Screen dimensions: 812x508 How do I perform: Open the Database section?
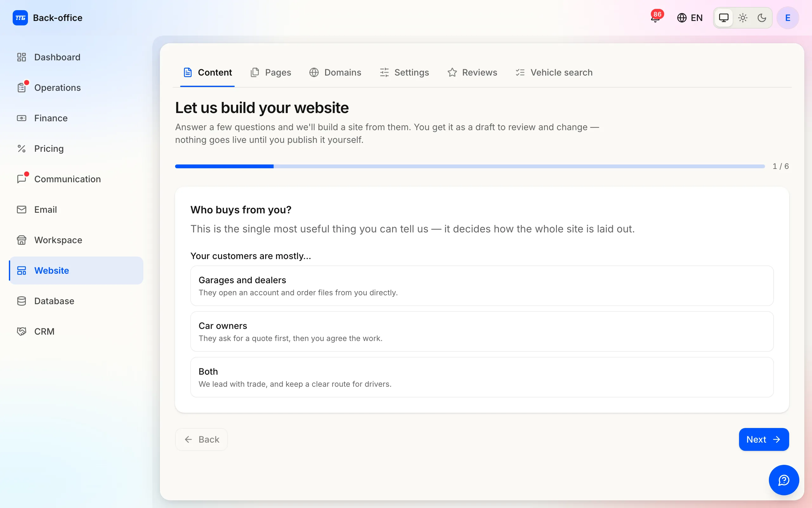(x=76, y=301)
